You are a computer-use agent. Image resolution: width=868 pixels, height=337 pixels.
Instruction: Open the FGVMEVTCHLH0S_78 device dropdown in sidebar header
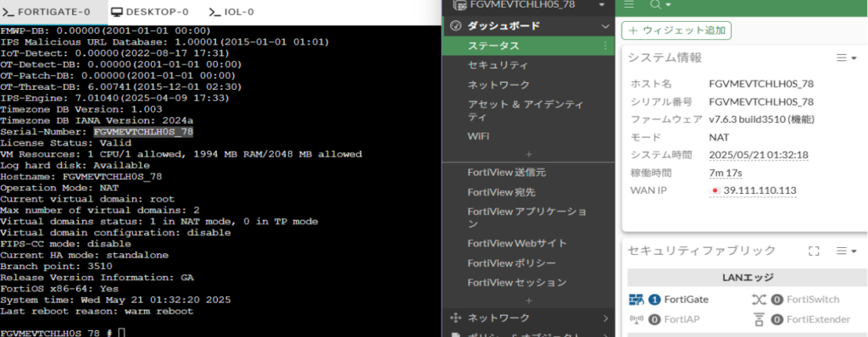click(603, 5)
